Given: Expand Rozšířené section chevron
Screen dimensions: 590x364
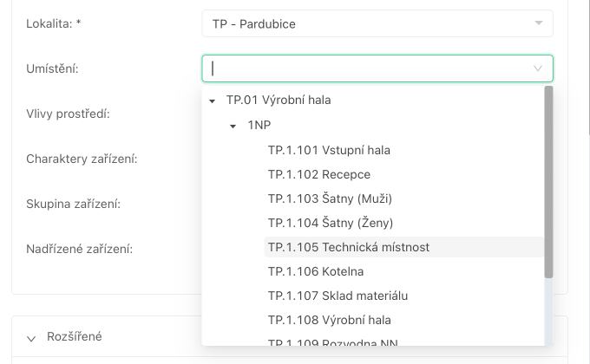Looking at the screenshot, I should (32, 337).
